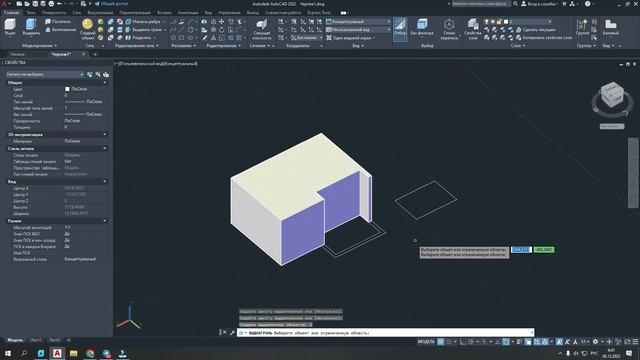The width and height of the screenshot is (640, 360).
Task: Switch to the Model (Модель) layout tab
Action: tap(15, 340)
